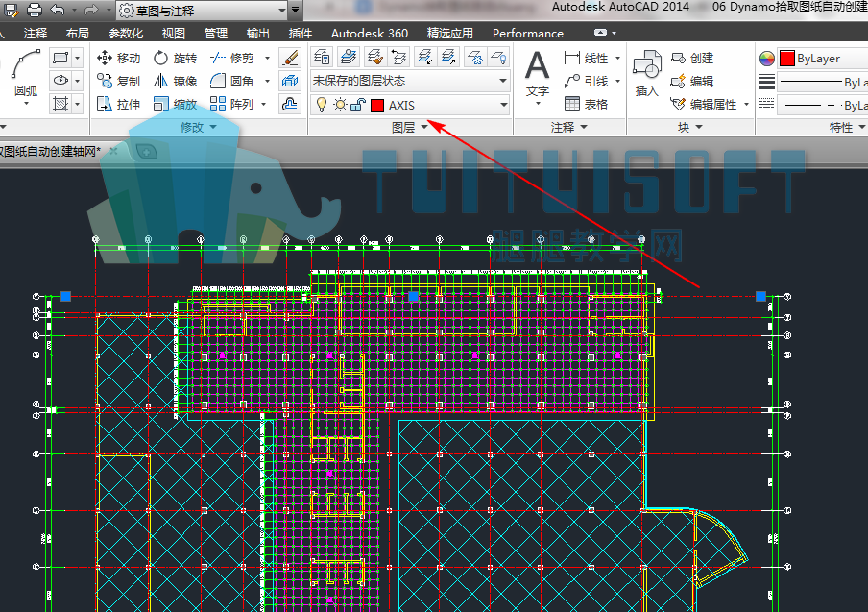Select the Move (移动) tool

tap(118, 59)
